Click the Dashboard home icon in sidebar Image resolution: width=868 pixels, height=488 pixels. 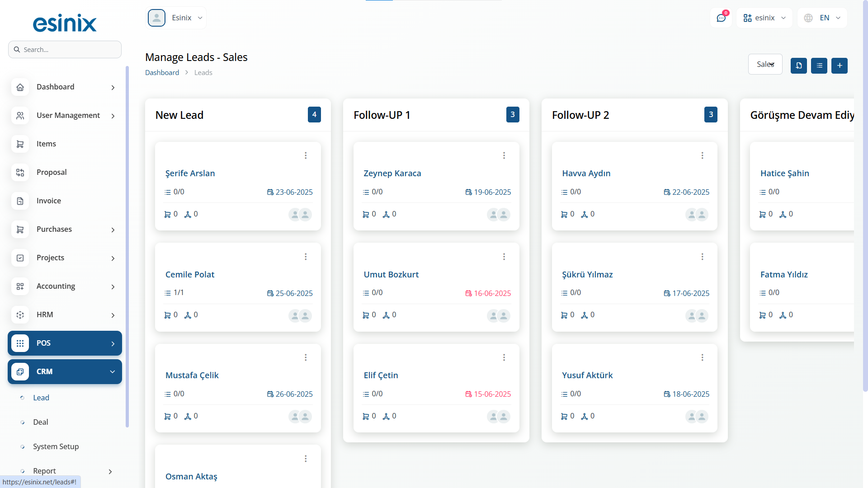(20, 87)
